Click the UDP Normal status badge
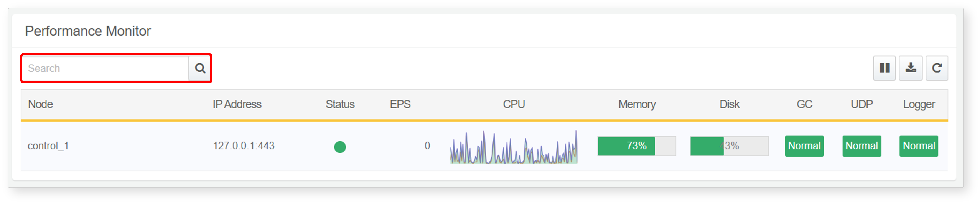Image resolution: width=980 pixels, height=204 pixels. (861, 146)
